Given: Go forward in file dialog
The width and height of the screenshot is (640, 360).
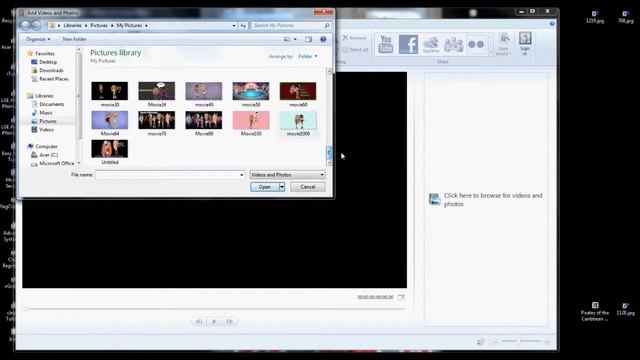Looking at the screenshot, I should point(36,25).
